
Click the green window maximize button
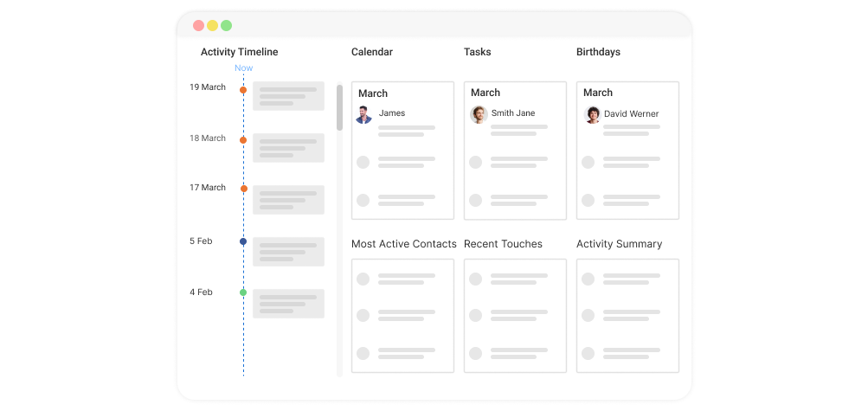point(226,25)
